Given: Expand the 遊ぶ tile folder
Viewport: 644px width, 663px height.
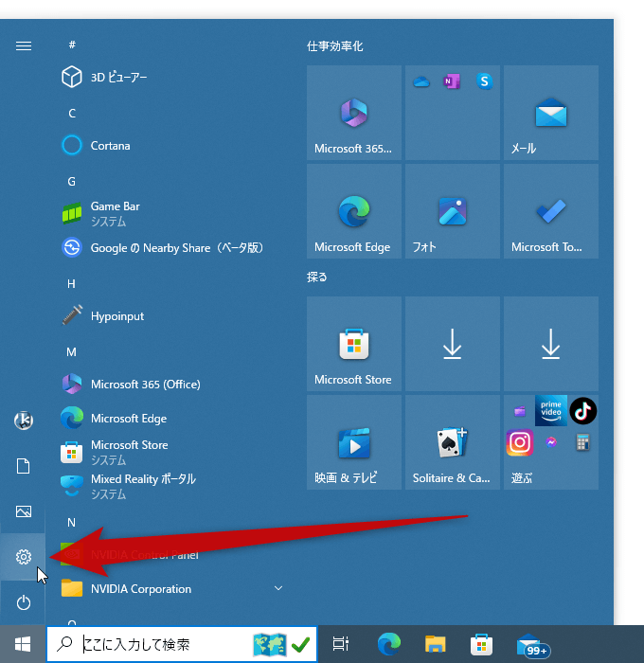Looking at the screenshot, I should coord(551,442).
